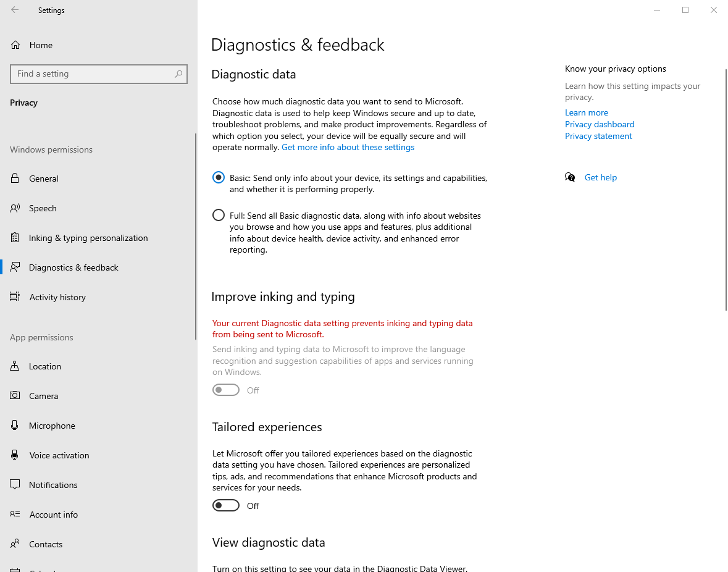The image size is (728, 572).
Task: Select the Full diagnostic data option
Action: (x=219, y=216)
